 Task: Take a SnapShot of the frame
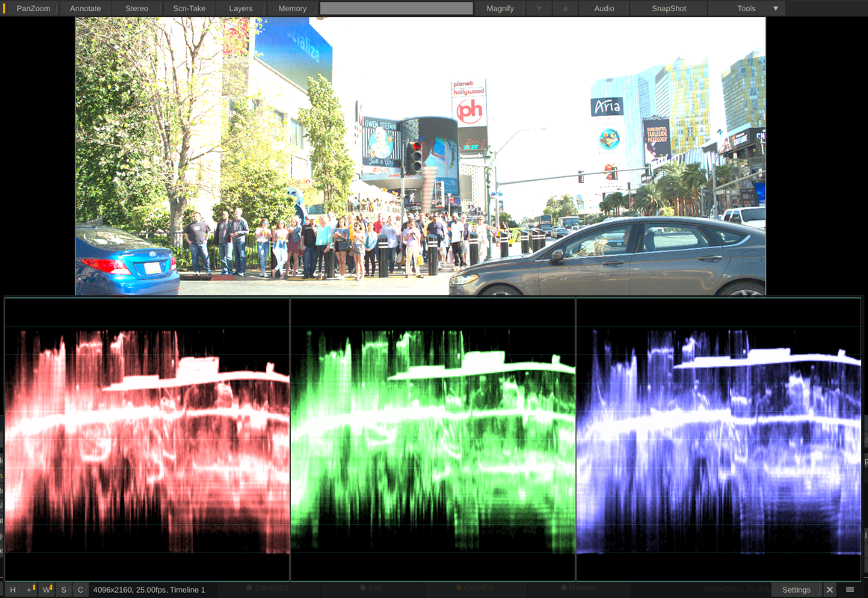pos(668,8)
